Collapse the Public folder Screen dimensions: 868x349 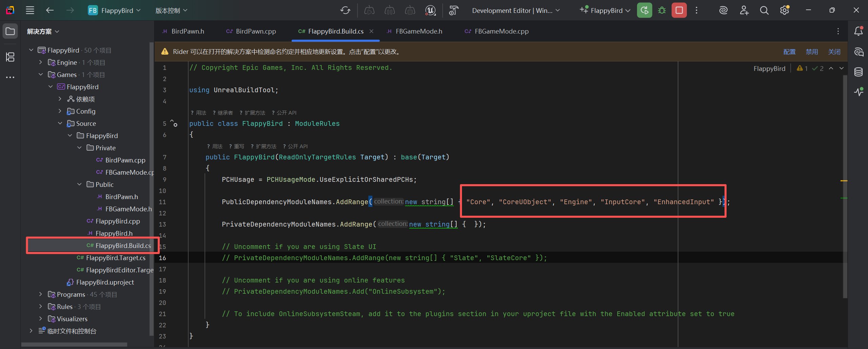pyautogui.click(x=79, y=185)
